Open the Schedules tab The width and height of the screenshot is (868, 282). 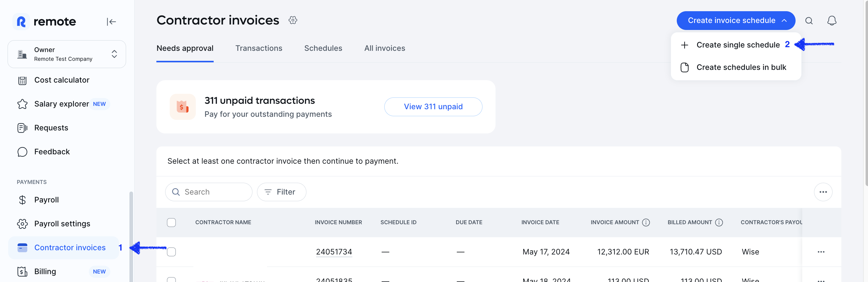(x=323, y=48)
